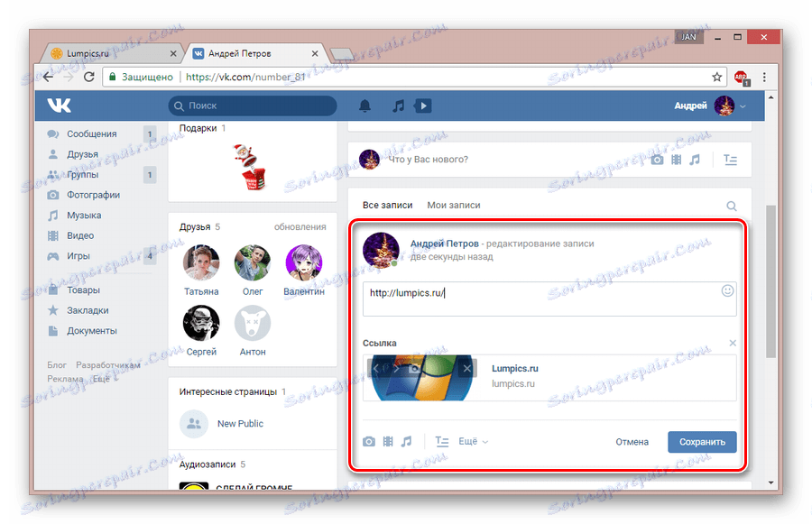Open Lumpics.ru link title in preview
Screen dimensions: 812x524
coord(515,369)
